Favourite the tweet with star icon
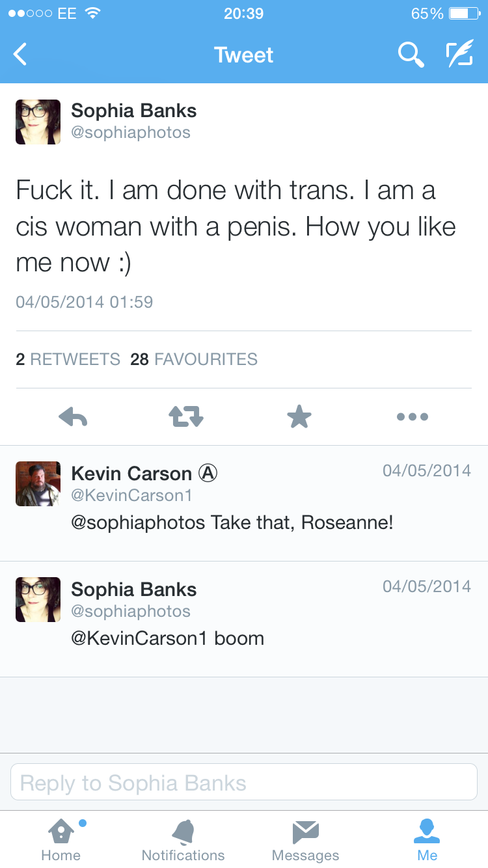Screen dimensions: 488x868 point(299,416)
